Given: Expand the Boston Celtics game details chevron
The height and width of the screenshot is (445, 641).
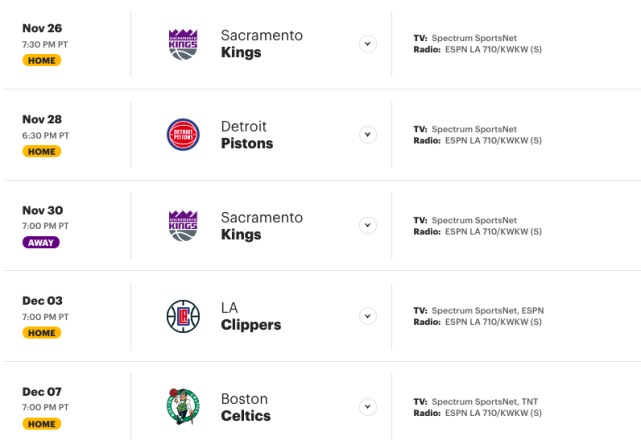Looking at the screenshot, I should [368, 407].
